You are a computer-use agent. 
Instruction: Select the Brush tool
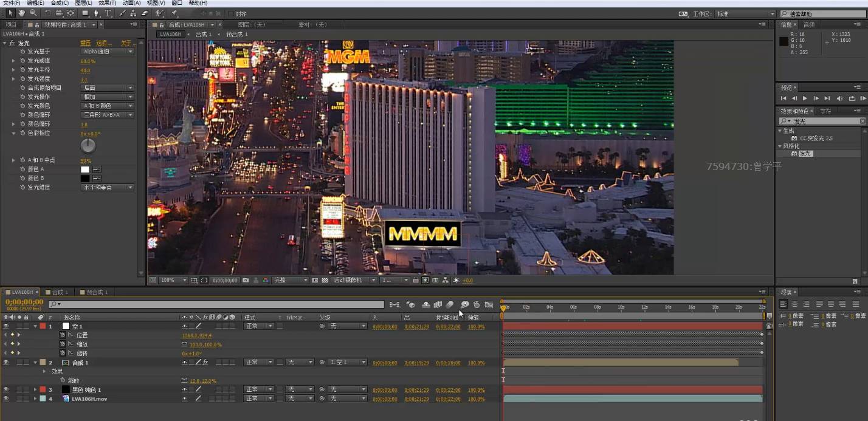coord(122,13)
